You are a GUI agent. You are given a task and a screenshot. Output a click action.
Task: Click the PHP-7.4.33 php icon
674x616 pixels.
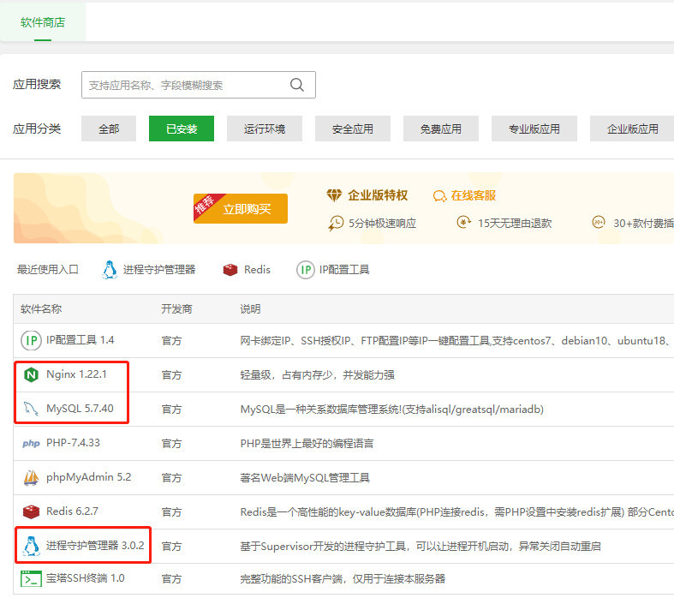pos(31,443)
